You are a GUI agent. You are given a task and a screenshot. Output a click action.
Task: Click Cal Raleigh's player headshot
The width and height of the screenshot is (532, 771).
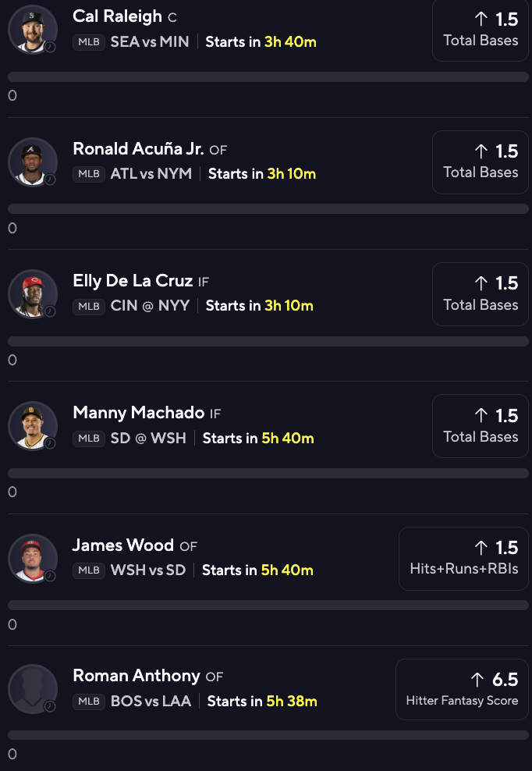click(x=33, y=30)
